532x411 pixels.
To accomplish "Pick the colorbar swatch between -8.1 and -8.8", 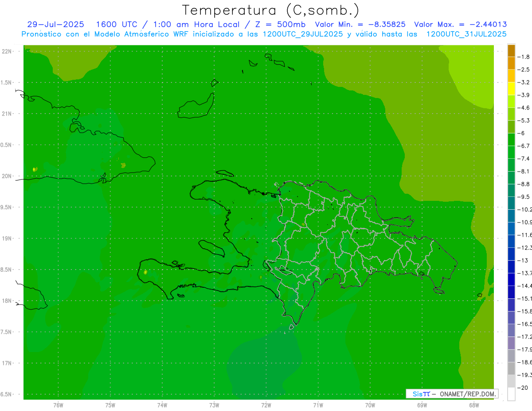I will coord(511,177).
